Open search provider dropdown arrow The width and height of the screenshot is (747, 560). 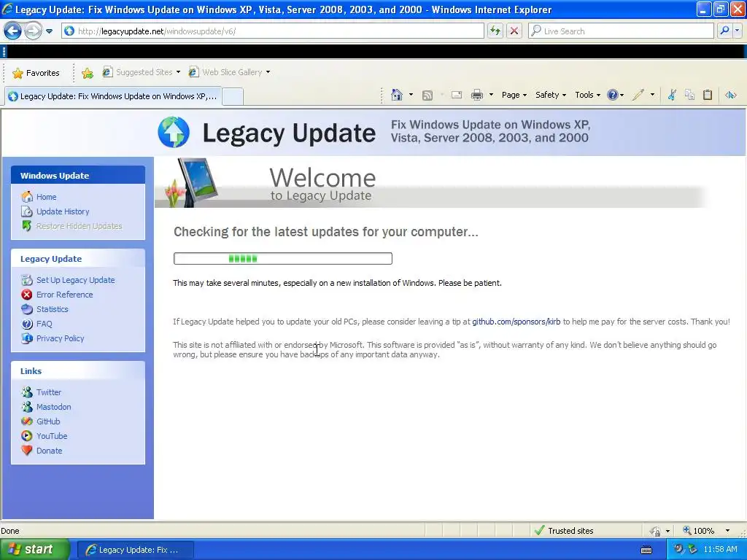pos(738,31)
